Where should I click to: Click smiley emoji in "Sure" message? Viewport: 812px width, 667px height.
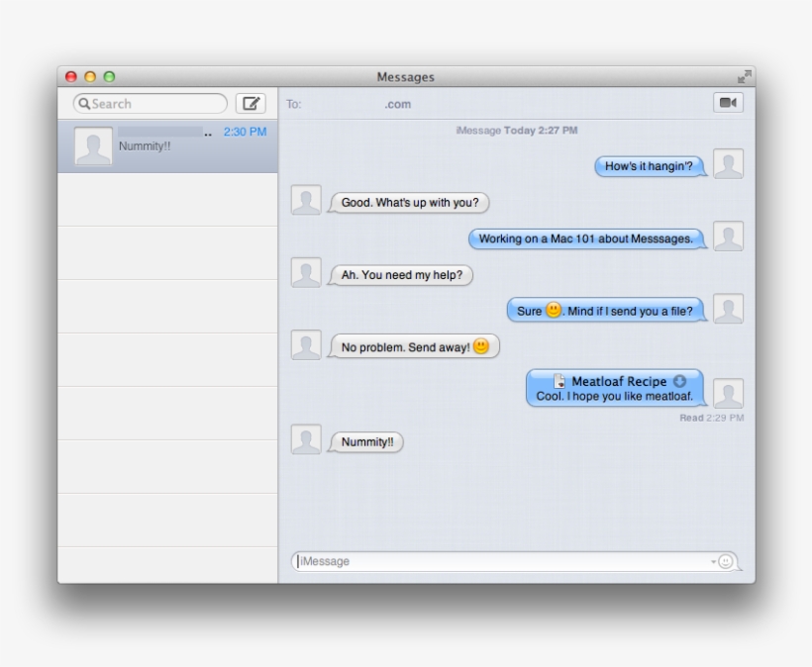[x=554, y=310]
